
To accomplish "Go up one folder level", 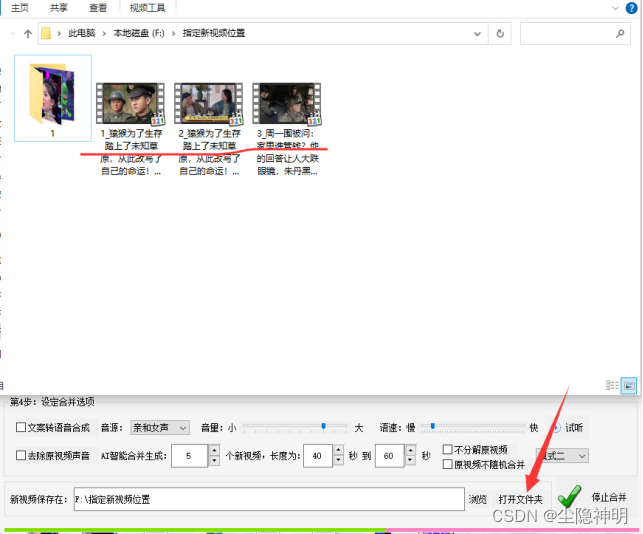I will pyautogui.click(x=28, y=34).
